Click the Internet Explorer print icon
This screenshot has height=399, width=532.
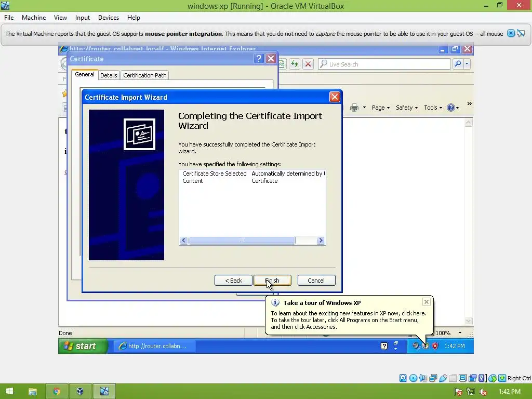pos(354,108)
